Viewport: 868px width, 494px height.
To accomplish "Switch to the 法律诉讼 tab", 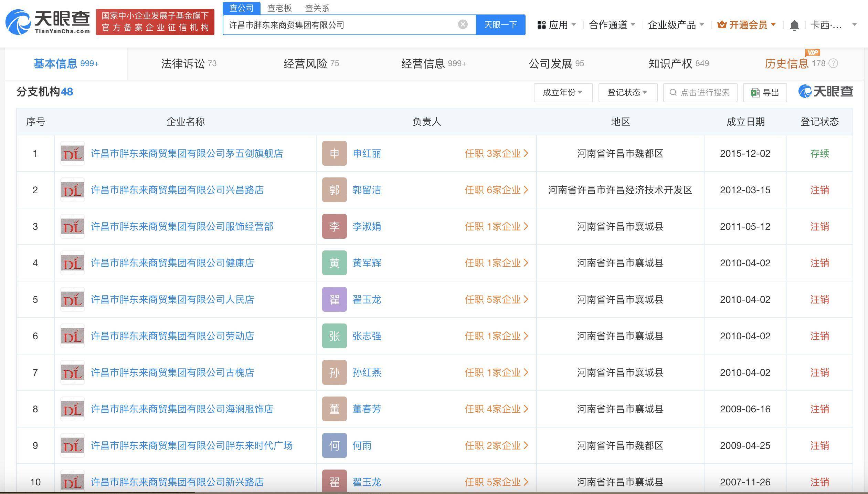I will [189, 63].
